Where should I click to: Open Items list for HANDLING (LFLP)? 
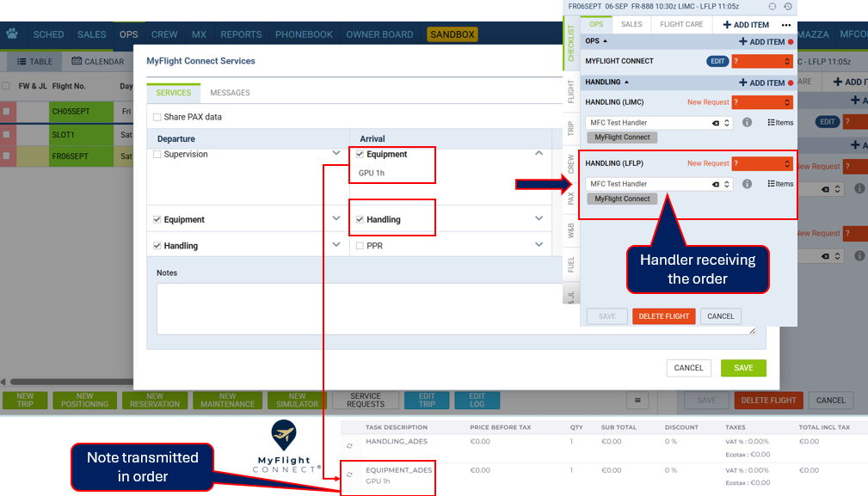coord(780,184)
